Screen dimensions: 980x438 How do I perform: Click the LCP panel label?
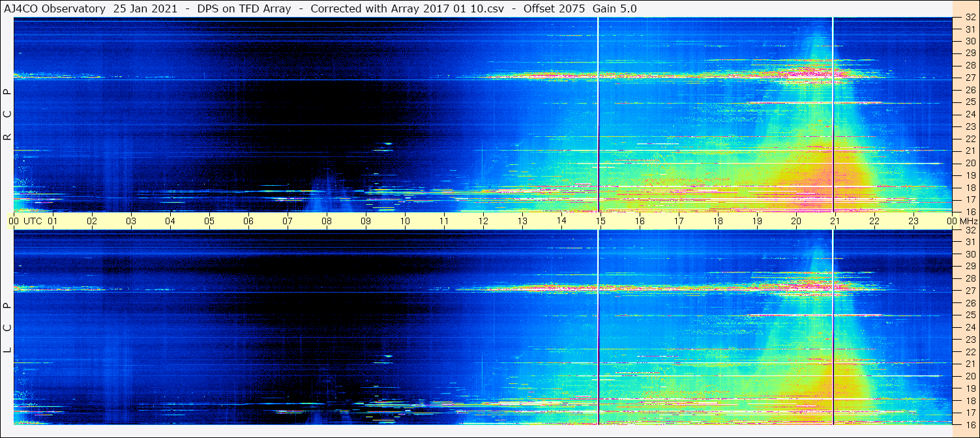(7, 327)
